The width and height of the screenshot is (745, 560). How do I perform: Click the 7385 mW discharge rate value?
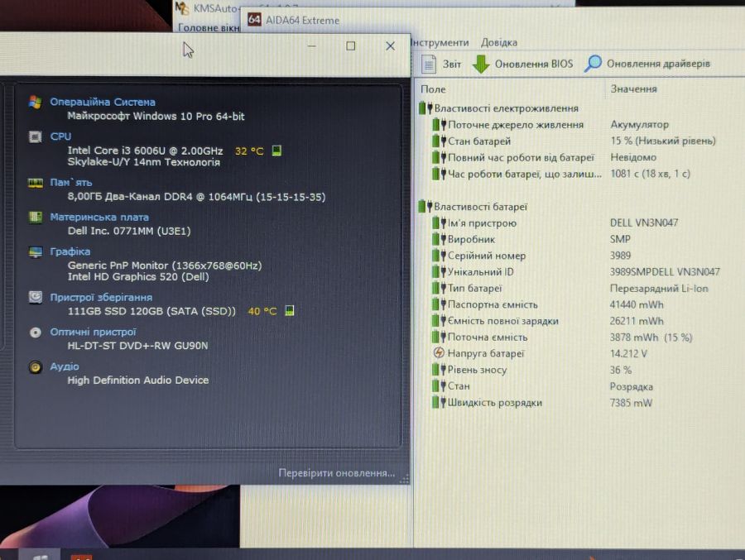pyautogui.click(x=631, y=403)
